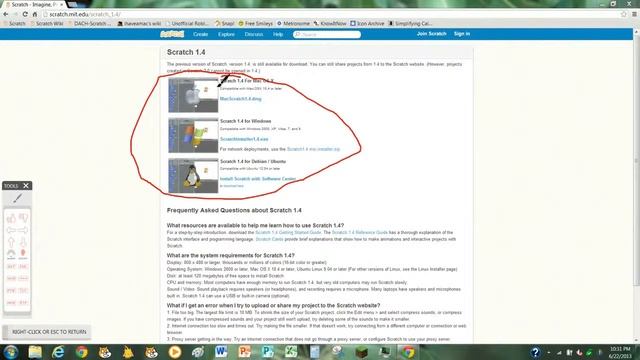Open PowerPoint from the taskbar
The width and height of the screenshot is (640, 360).
pos(244,352)
